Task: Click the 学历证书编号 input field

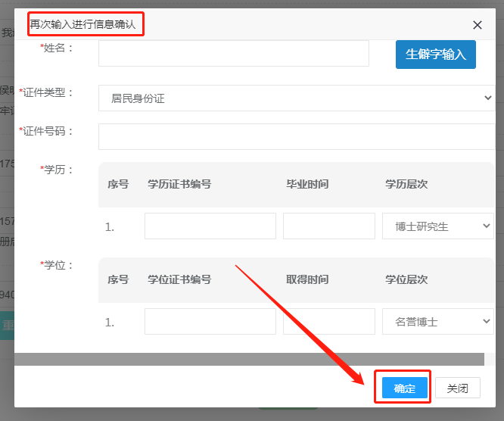Action: [210, 226]
